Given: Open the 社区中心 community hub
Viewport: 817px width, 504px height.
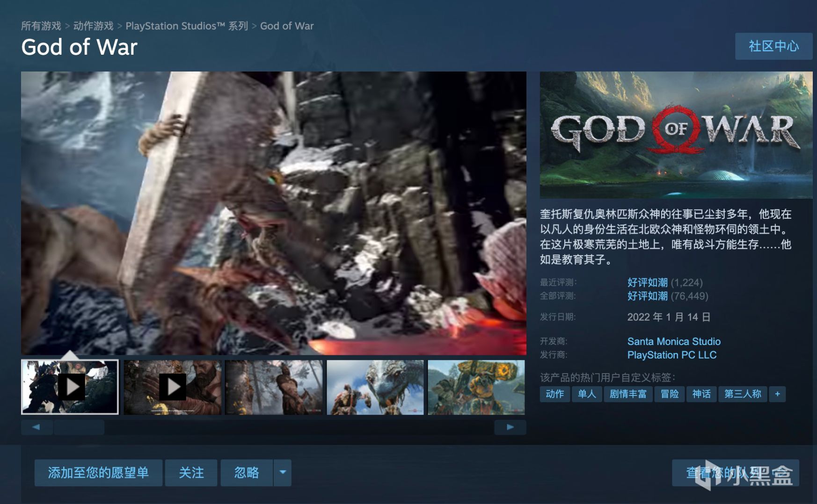Looking at the screenshot, I should tap(773, 46).
